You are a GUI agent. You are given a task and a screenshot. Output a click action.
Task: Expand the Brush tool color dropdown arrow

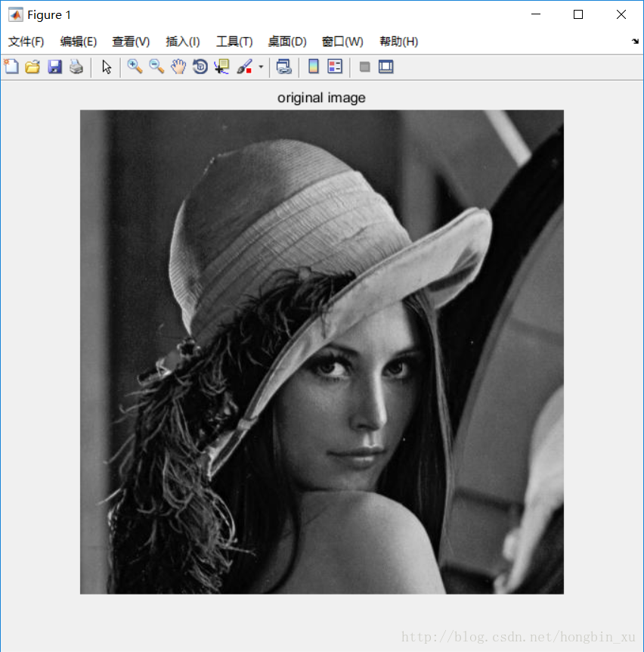[x=261, y=67]
